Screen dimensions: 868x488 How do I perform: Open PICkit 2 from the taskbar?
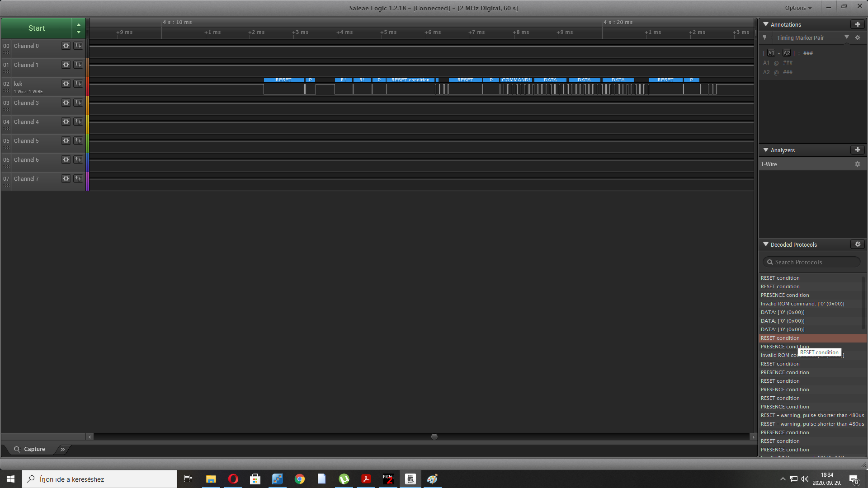[x=388, y=479]
